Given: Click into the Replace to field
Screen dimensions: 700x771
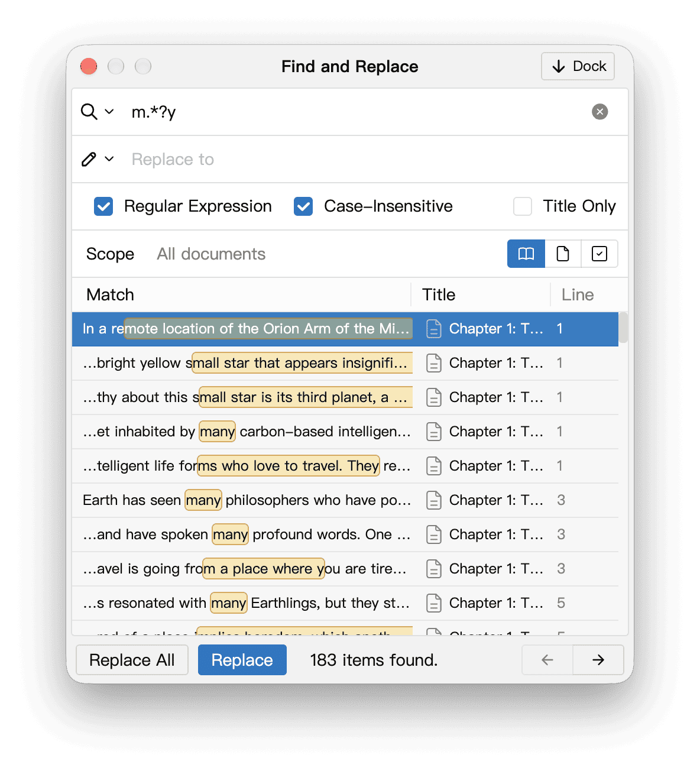Looking at the screenshot, I should pos(372,159).
